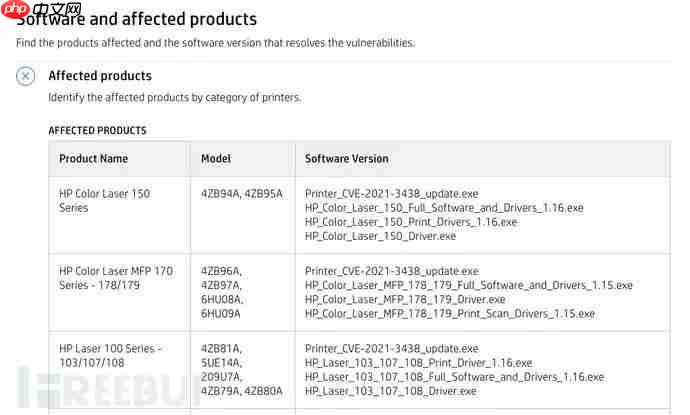Click the Product Name column header
This screenshot has width=690, height=415.
click(x=93, y=158)
